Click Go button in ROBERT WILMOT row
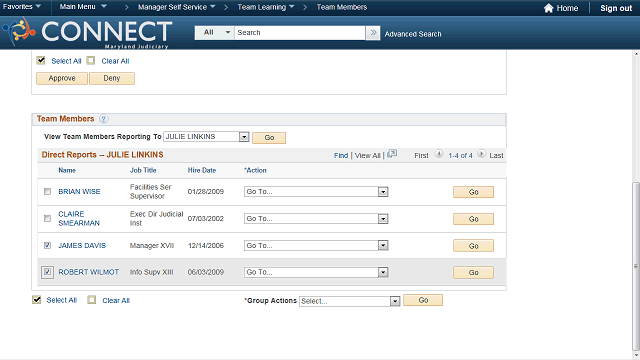This screenshot has height=360, width=640. coord(473,273)
